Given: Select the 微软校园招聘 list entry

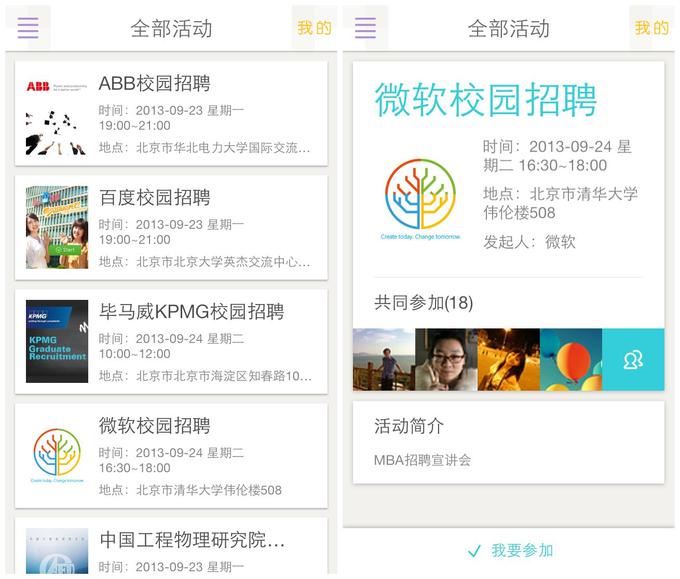Looking at the screenshot, I should coord(171,455).
